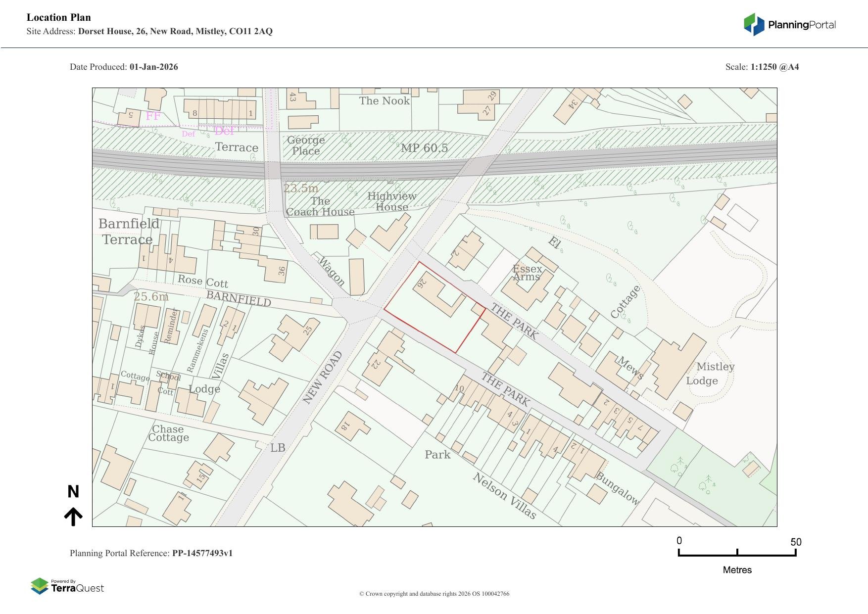Viewport: 868px width, 614px height.
Task: Click the site address text
Action: [175, 31]
